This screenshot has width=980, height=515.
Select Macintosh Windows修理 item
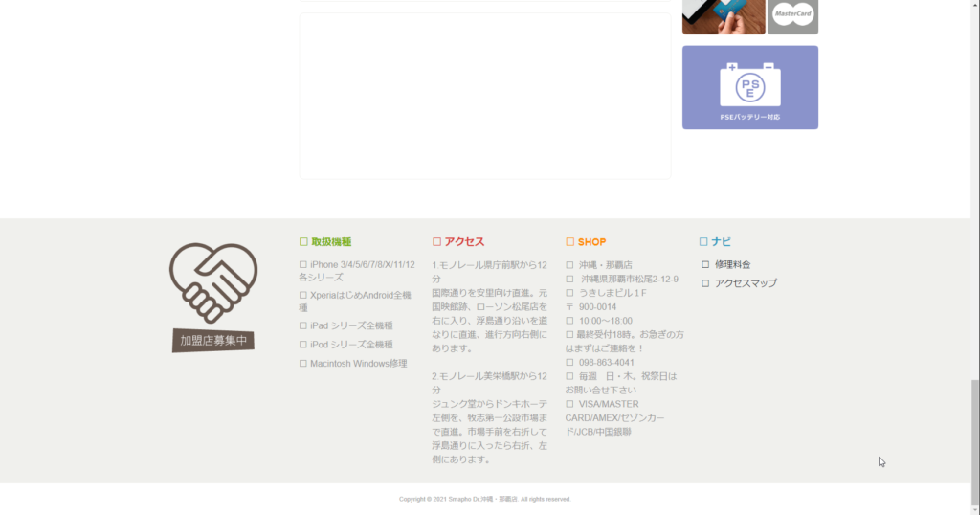coord(353,363)
